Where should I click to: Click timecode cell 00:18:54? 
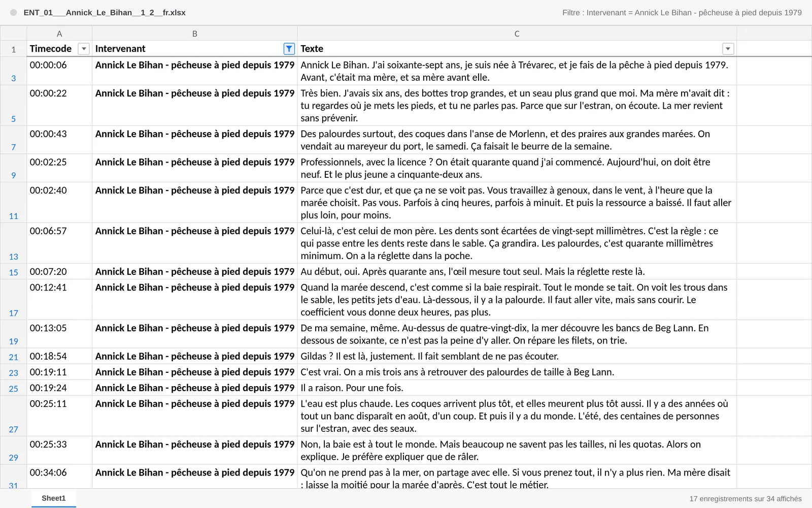tap(59, 356)
